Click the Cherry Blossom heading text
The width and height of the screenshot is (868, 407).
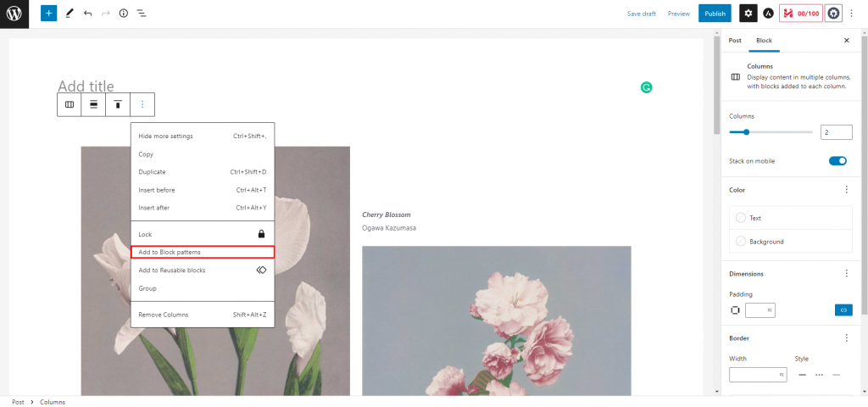(x=387, y=215)
